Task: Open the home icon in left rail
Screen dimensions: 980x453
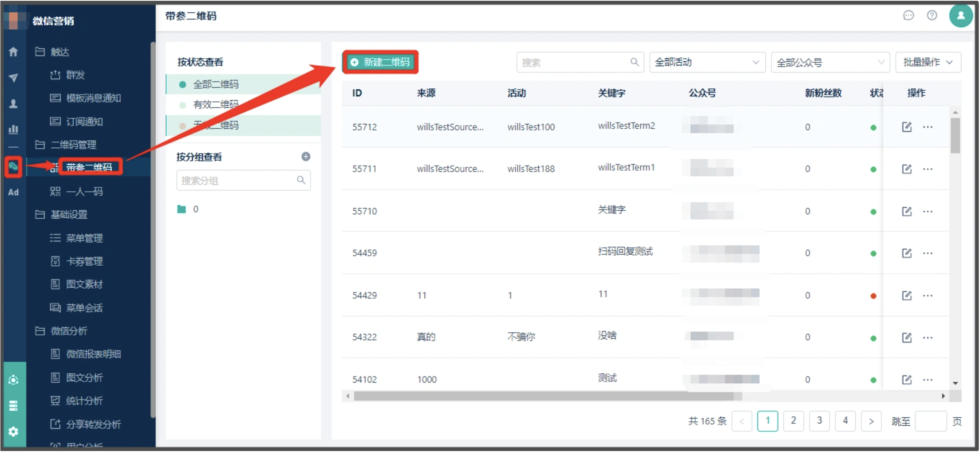Action: 13,51
